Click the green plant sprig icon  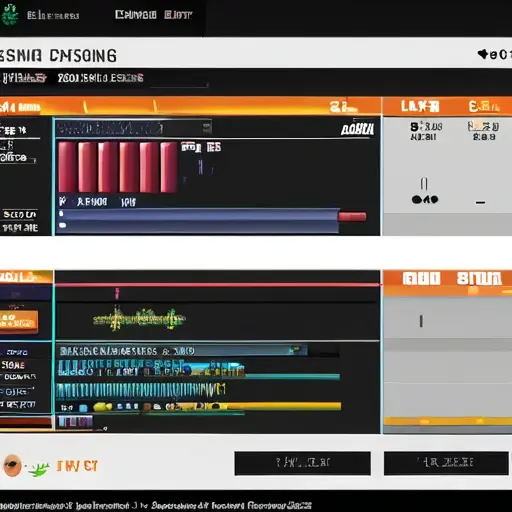(x=39, y=468)
